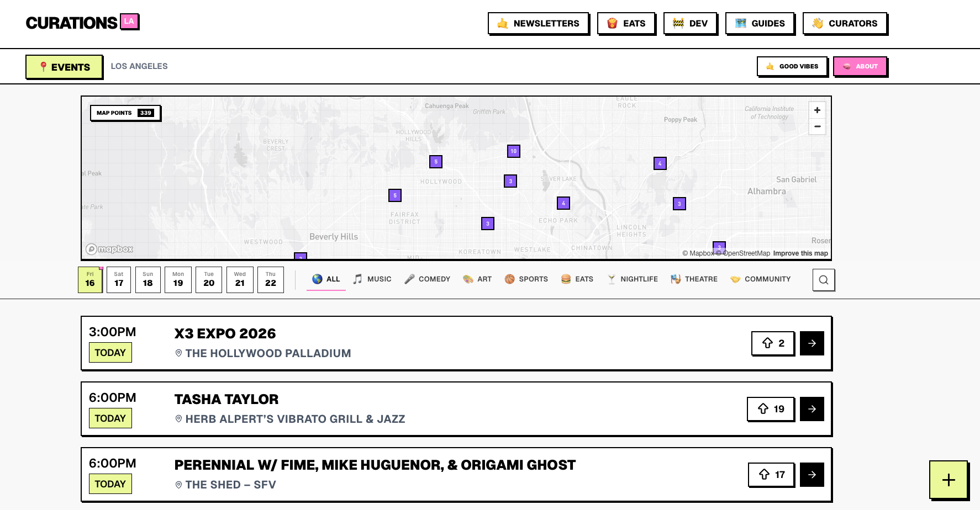Click map cluster marker showing 10
Screen dimensions: 980x510
click(513, 151)
